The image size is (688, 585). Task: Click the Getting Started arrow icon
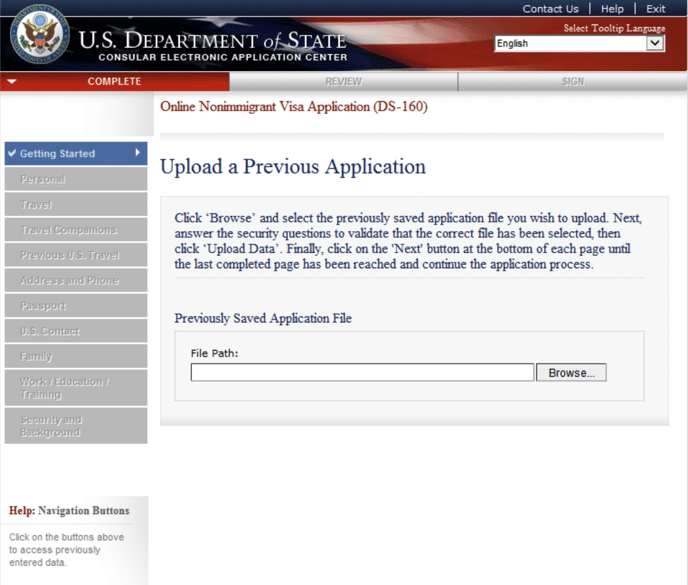pyautogui.click(x=137, y=153)
